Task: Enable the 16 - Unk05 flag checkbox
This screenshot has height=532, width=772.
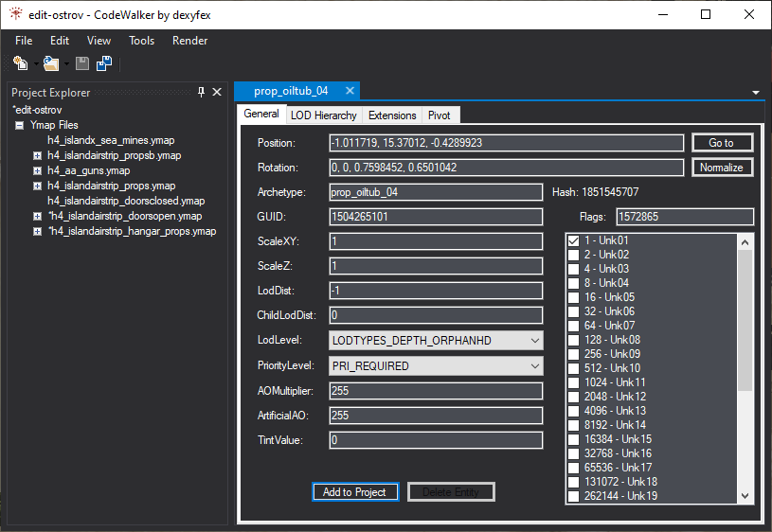Action: click(x=573, y=297)
